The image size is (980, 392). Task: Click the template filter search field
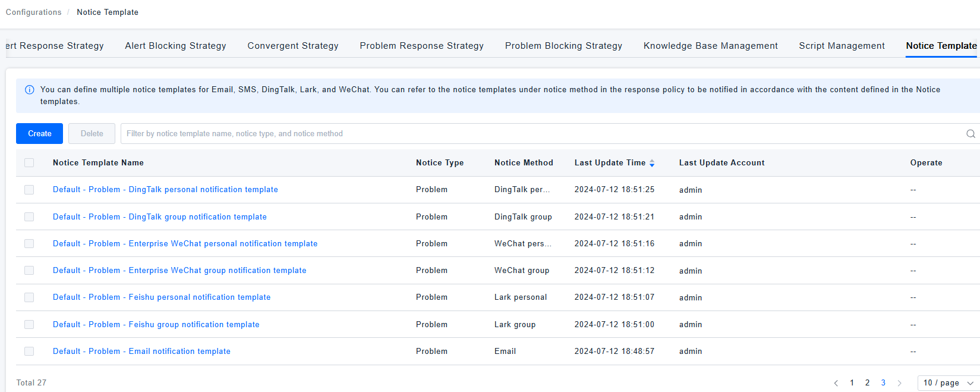(x=535, y=134)
